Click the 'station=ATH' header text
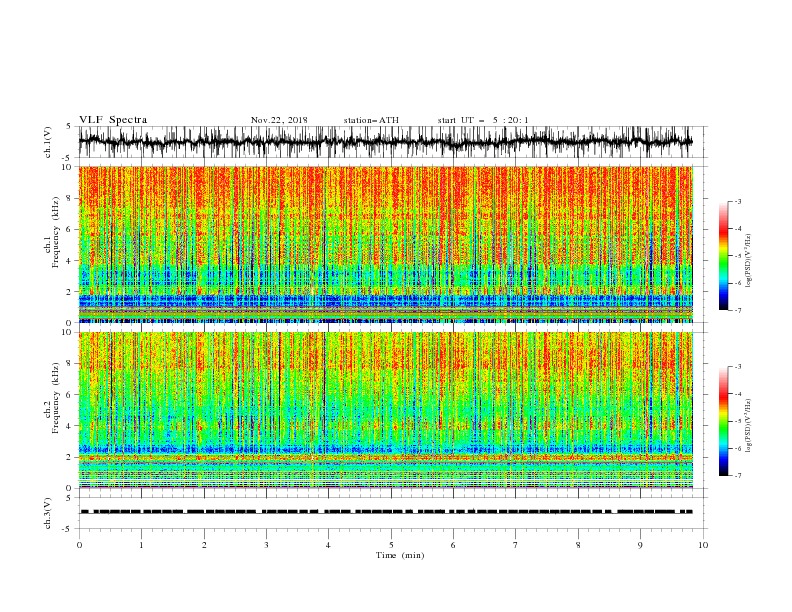The width and height of the screenshot is (792, 612). coord(371,120)
